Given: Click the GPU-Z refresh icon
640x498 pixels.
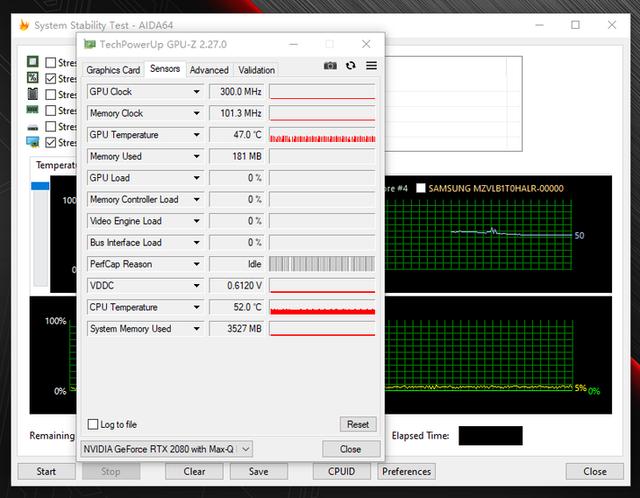Looking at the screenshot, I should click(x=351, y=66).
